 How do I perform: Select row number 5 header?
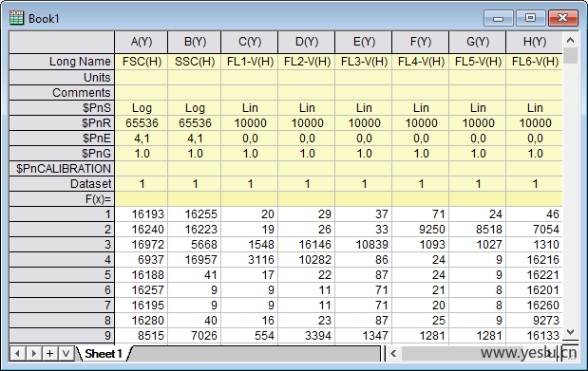click(x=62, y=274)
